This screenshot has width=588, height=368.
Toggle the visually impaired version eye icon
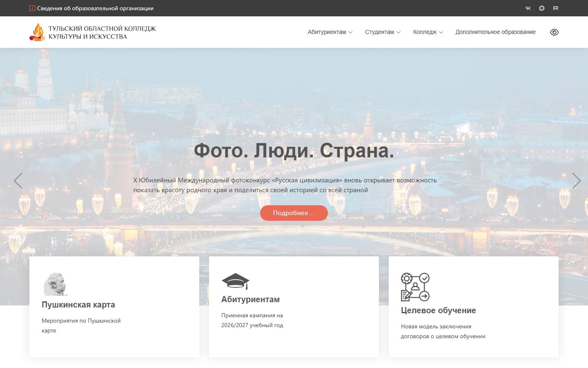click(554, 32)
